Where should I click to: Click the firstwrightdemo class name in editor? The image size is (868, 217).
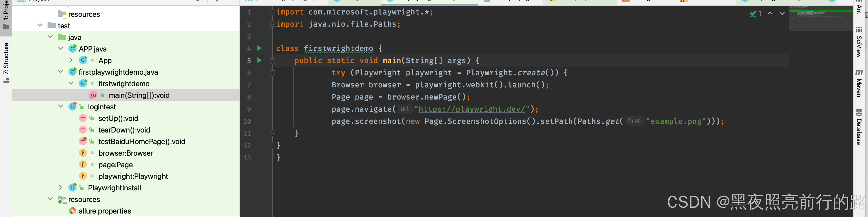338,48
